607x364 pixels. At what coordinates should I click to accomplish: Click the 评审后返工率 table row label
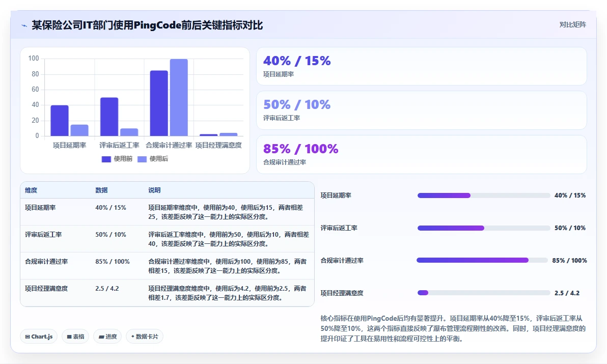click(43, 234)
